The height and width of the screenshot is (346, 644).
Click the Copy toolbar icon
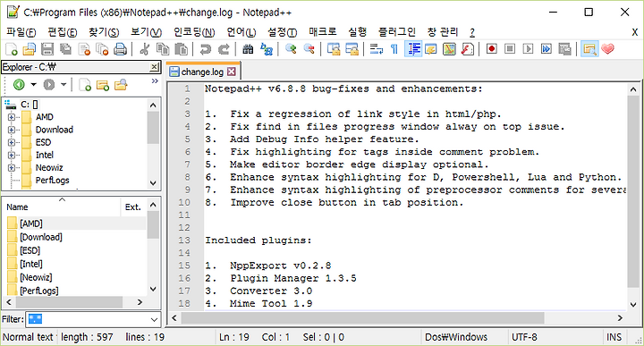pos(163,49)
